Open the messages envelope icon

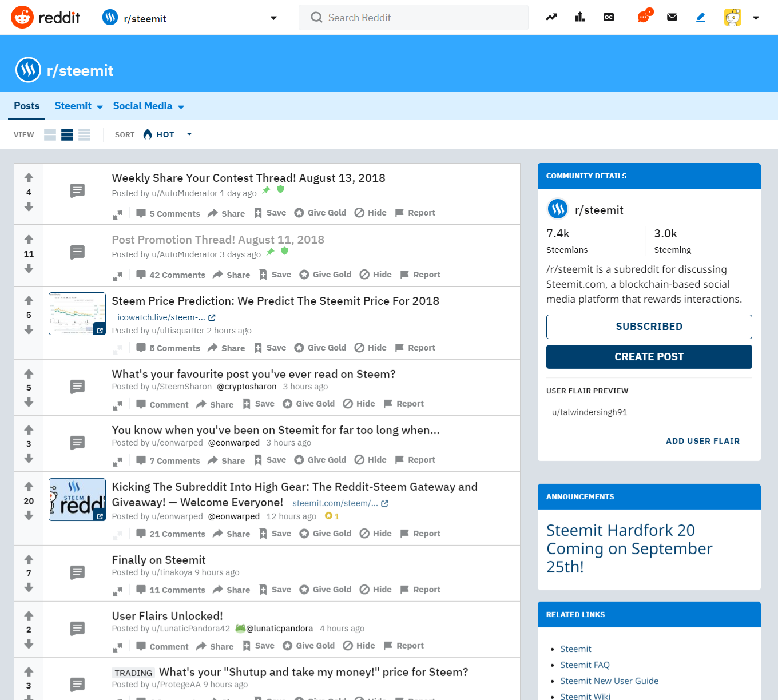coord(672,17)
